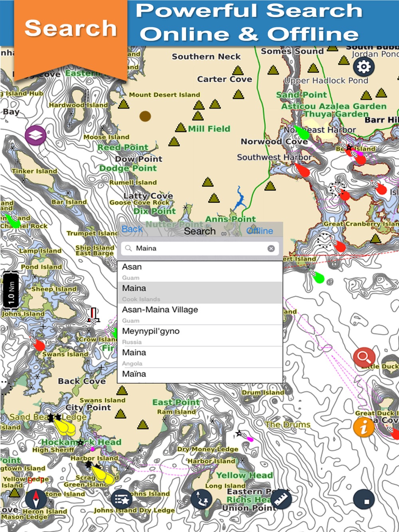Tap the City Point label

point(88,408)
